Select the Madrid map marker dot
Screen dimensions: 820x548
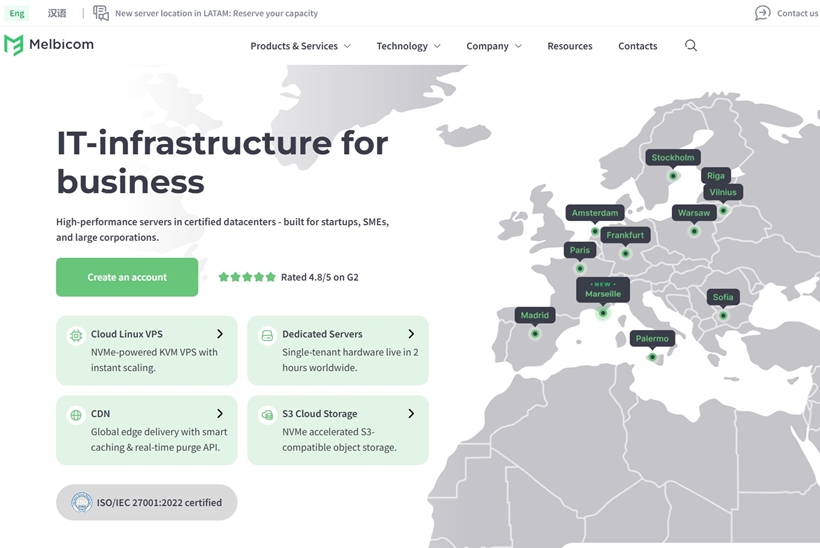[x=534, y=334]
